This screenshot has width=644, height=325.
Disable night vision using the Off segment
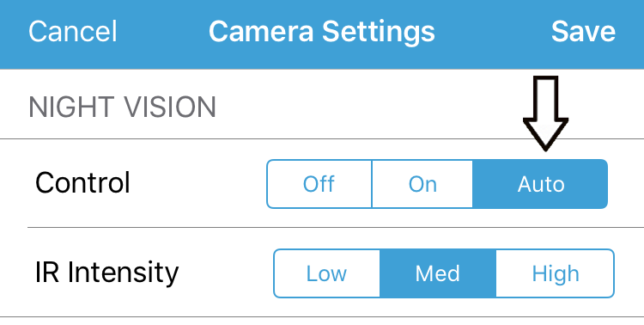319,184
